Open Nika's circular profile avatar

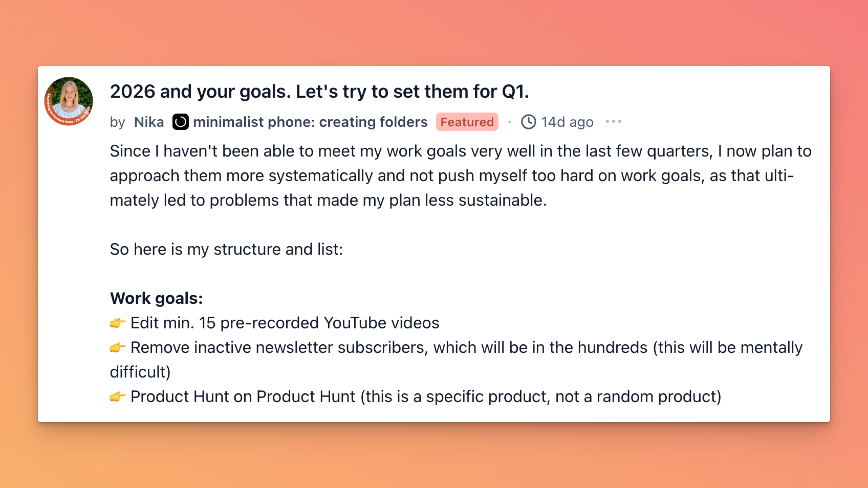[x=68, y=101]
